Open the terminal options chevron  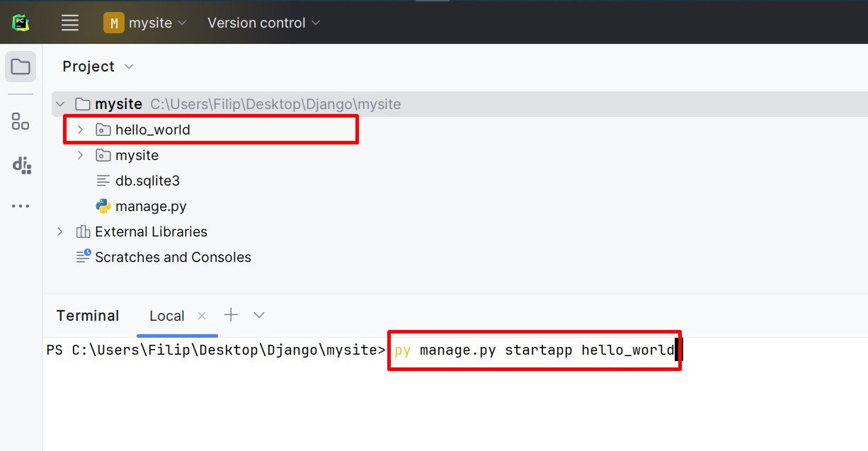tap(258, 315)
